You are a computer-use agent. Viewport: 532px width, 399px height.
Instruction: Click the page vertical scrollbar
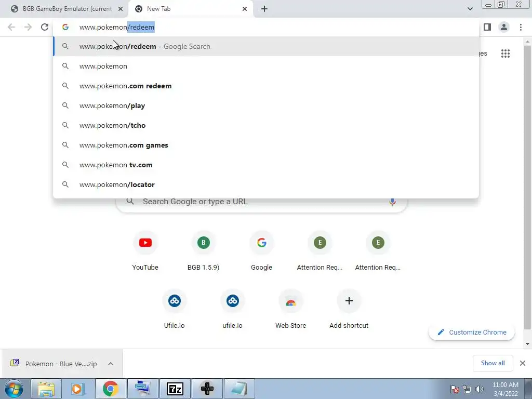click(527, 187)
